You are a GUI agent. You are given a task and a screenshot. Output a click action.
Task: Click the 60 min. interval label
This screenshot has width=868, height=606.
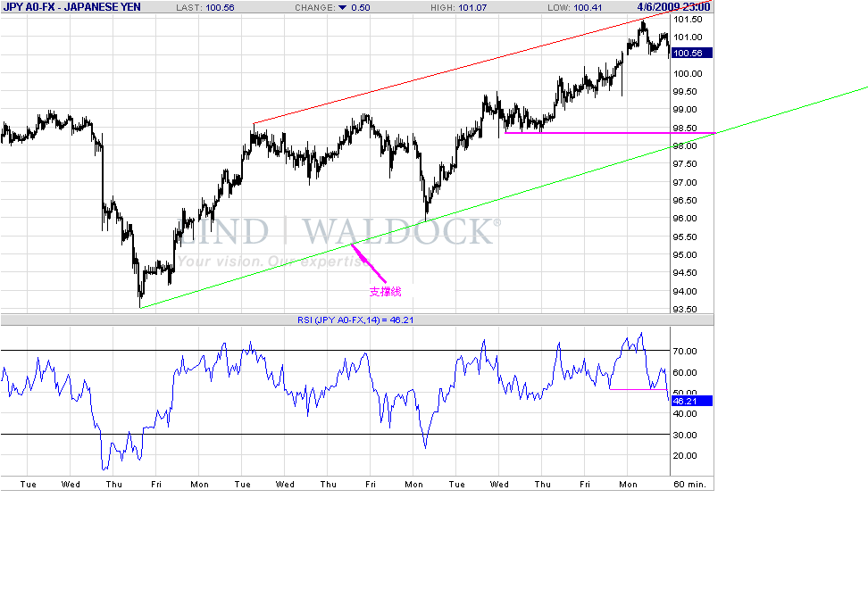pos(689,485)
